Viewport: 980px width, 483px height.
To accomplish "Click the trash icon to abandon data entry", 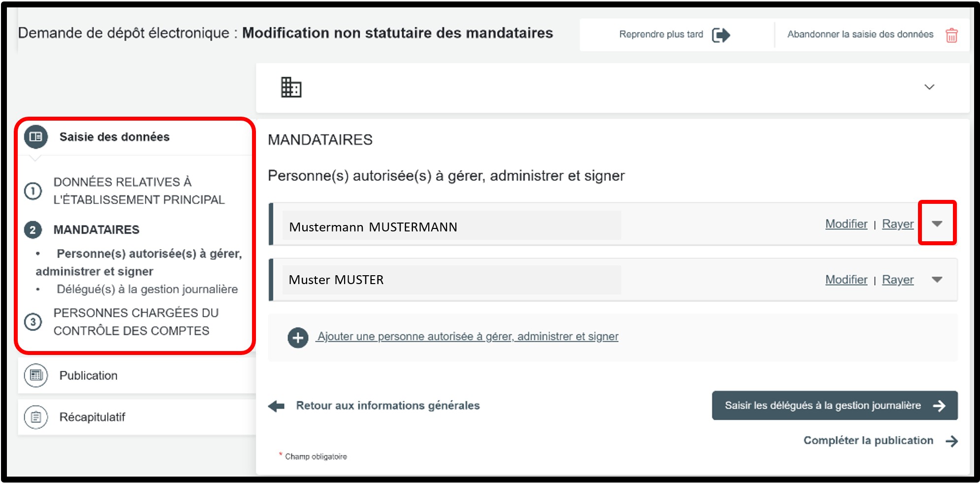I will tap(951, 35).
